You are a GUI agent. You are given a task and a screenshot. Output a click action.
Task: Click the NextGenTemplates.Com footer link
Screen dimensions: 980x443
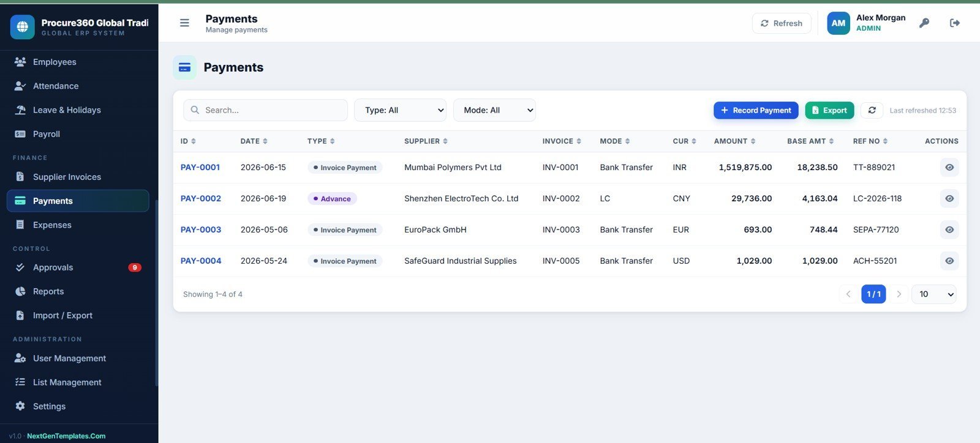tap(66, 436)
